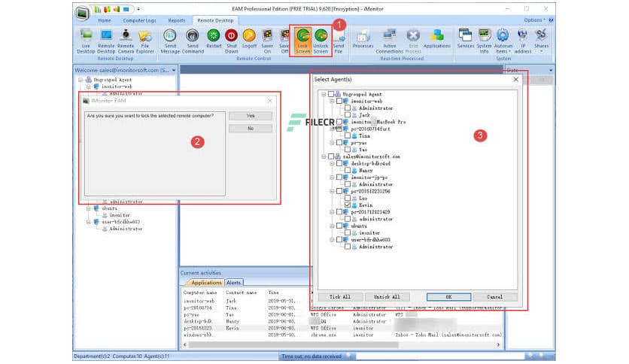Switch to the Applications tab in Current activities
The image size is (629, 364).
point(206,283)
